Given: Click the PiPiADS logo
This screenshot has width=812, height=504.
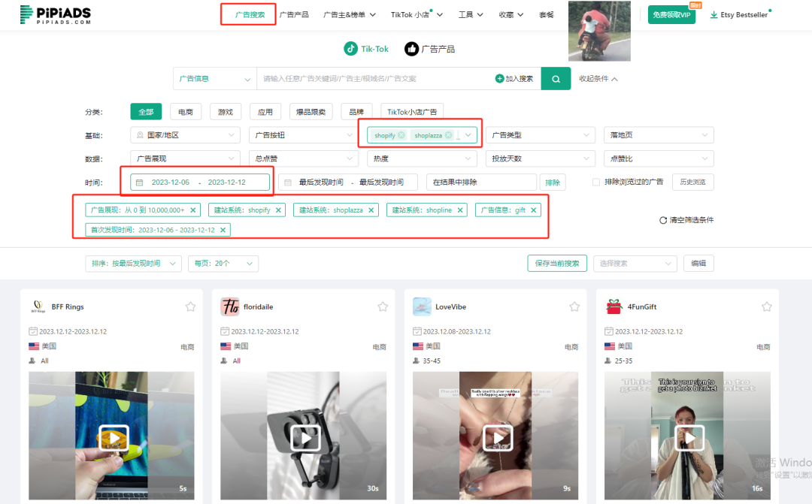Looking at the screenshot, I should 56,14.
